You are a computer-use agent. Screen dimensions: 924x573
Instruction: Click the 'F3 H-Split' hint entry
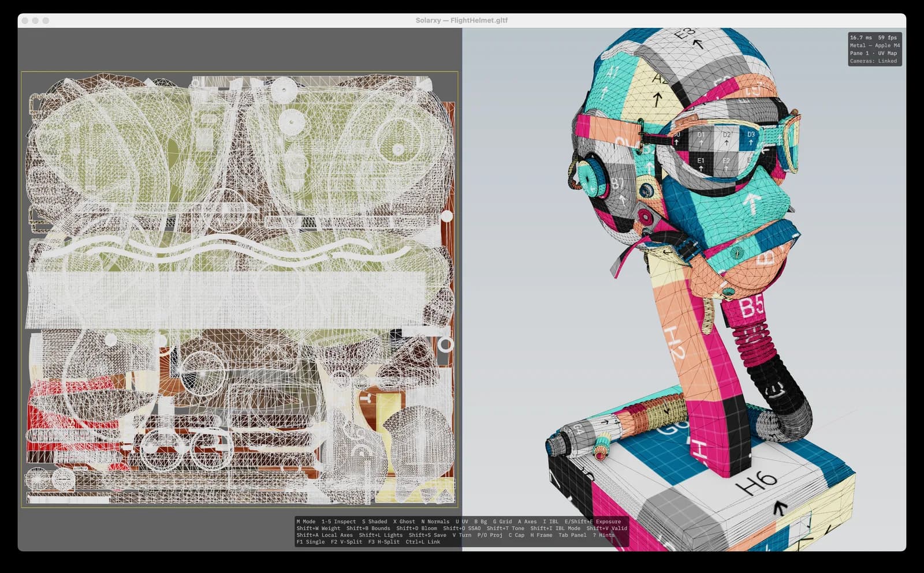pyautogui.click(x=384, y=542)
